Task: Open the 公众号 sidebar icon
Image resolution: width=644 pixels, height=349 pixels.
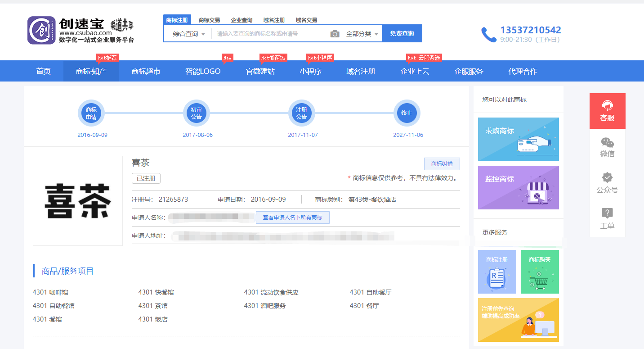Action: click(x=607, y=183)
